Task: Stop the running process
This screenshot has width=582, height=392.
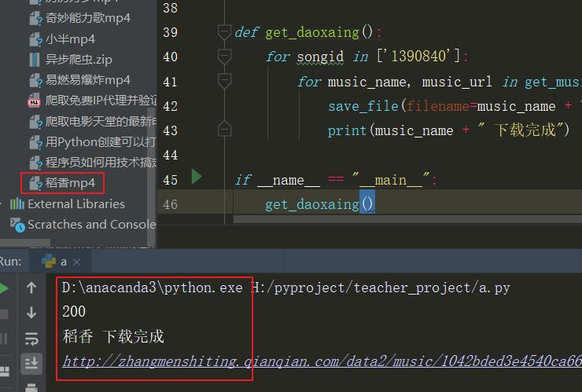Action: pyautogui.click(x=4, y=314)
